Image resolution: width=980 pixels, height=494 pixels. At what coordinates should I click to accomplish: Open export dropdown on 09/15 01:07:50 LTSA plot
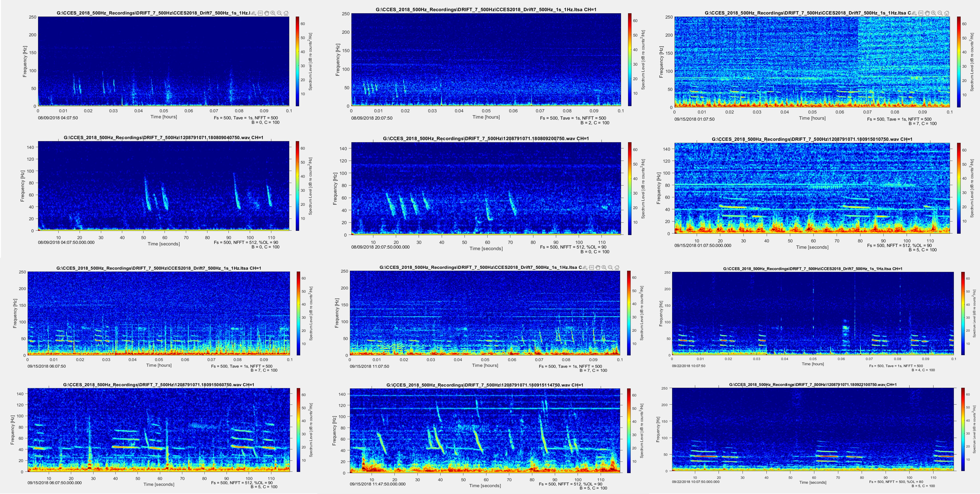(x=914, y=13)
